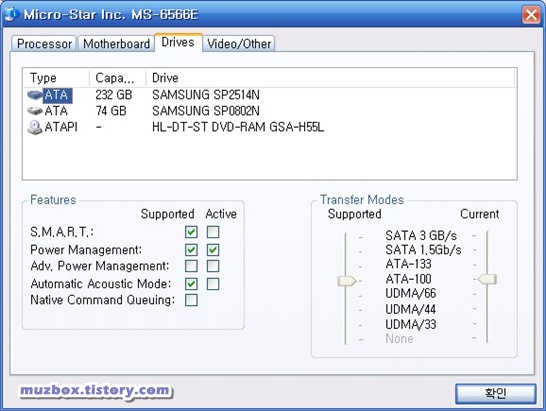Enable Automatic Acoustic Mode Active checkbox
Viewport: 546px width, 411px height.
pos(213,284)
